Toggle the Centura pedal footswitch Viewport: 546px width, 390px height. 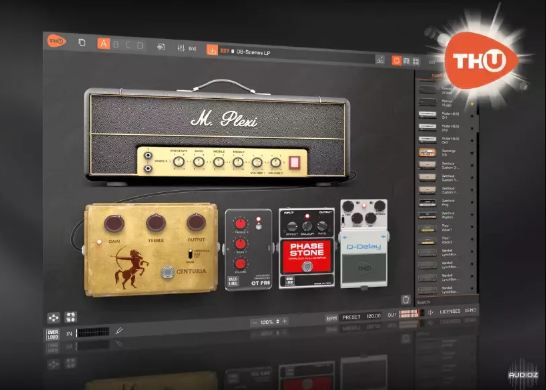pos(168,272)
